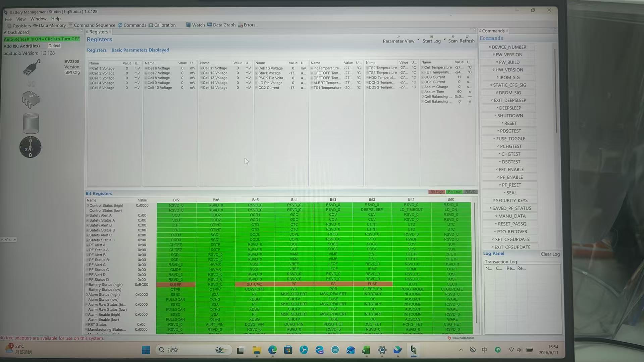Clear Log in the Log Panel

point(550,254)
